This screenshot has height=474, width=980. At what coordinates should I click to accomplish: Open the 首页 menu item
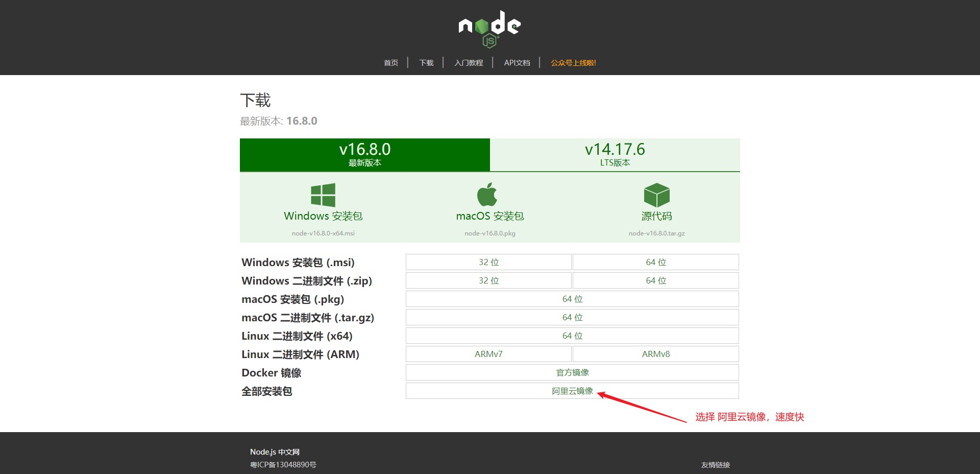(x=390, y=62)
